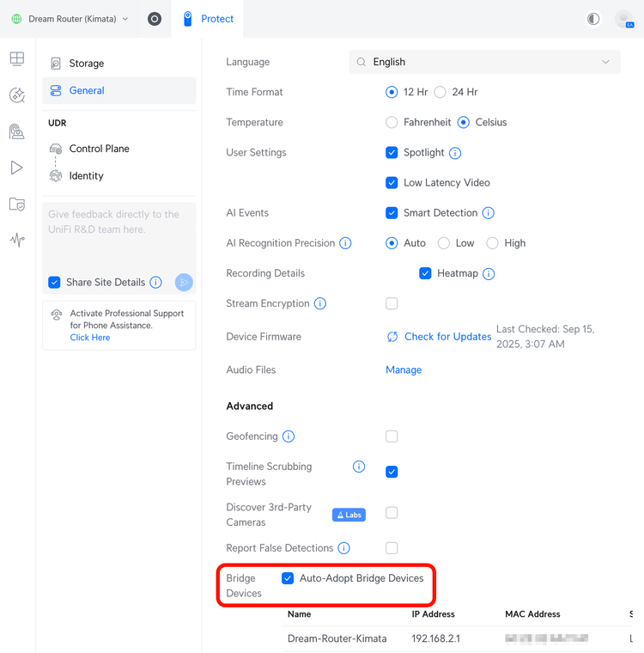
Task: Switch to the Protect tab
Action: [207, 19]
